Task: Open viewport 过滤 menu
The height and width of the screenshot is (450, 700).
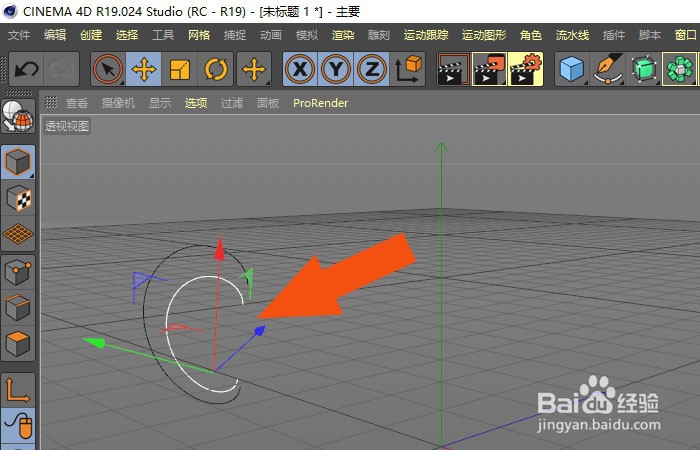Action: click(232, 103)
